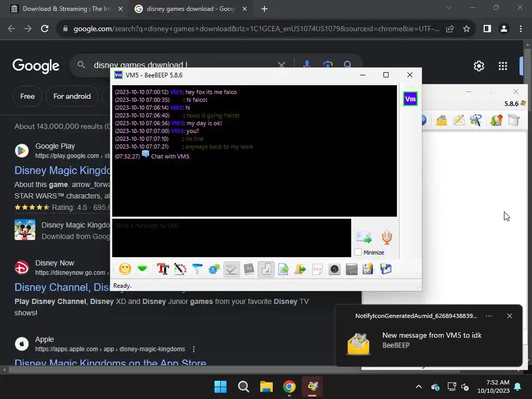Click the code snippet </> icon
532x399 pixels.
317,270
